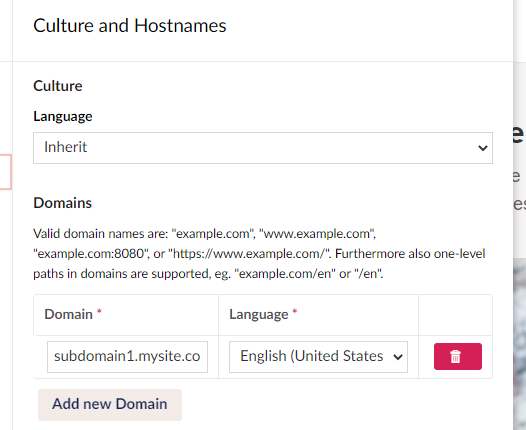The height and width of the screenshot is (430, 526).
Task: Click the Culture section heading
Action: pyautogui.click(x=58, y=86)
